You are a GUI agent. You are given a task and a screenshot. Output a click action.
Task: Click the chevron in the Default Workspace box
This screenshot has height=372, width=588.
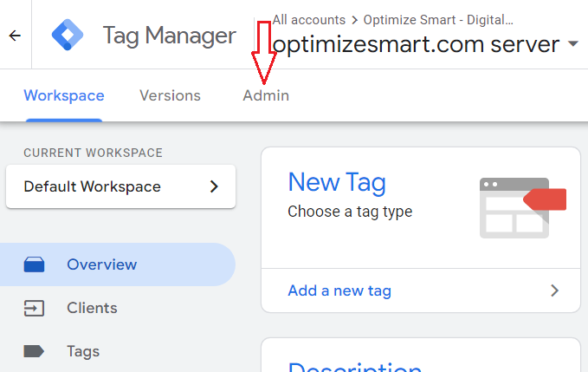(x=214, y=186)
